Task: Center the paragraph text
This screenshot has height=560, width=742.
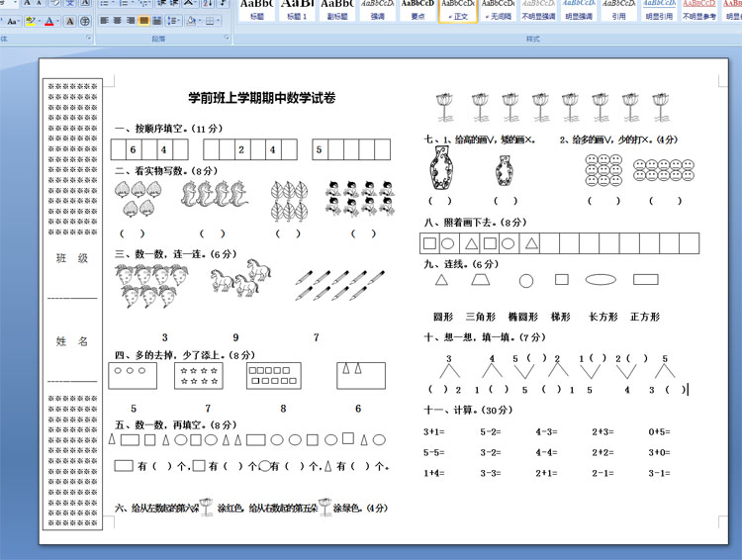Action: click(118, 21)
